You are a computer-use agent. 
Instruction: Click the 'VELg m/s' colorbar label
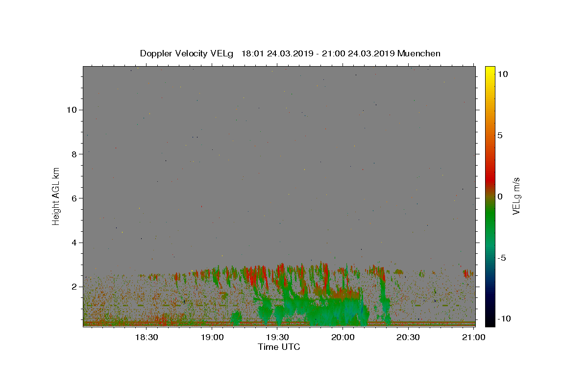click(x=516, y=196)
